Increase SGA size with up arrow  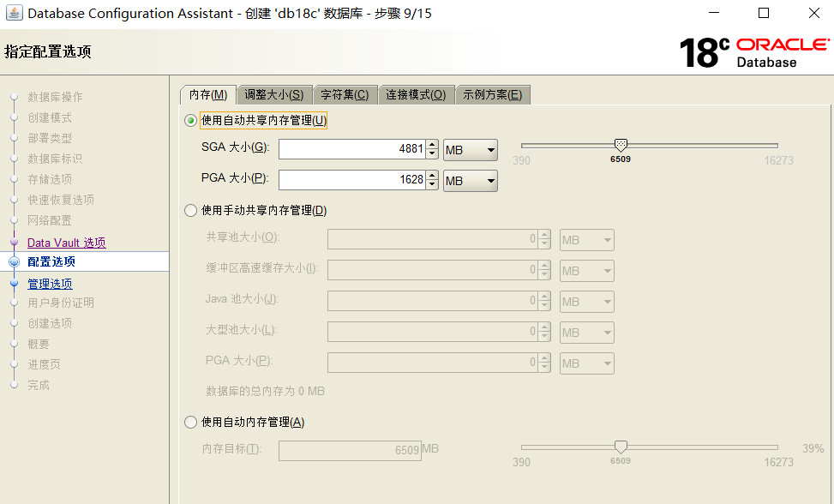coord(433,145)
